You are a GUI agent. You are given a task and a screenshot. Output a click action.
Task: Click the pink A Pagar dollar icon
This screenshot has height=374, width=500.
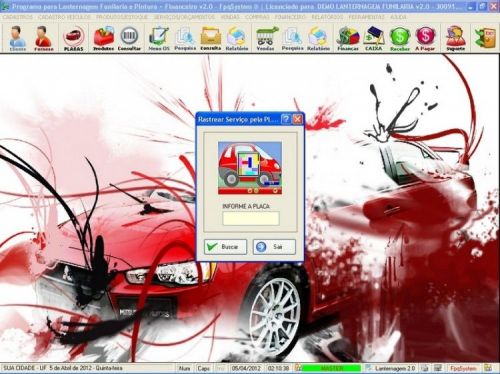[425, 39]
